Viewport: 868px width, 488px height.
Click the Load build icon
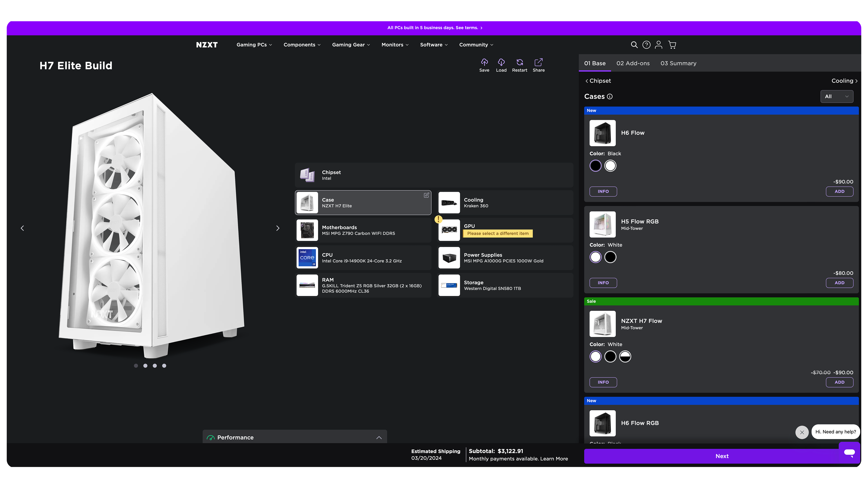tap(501, 63)
